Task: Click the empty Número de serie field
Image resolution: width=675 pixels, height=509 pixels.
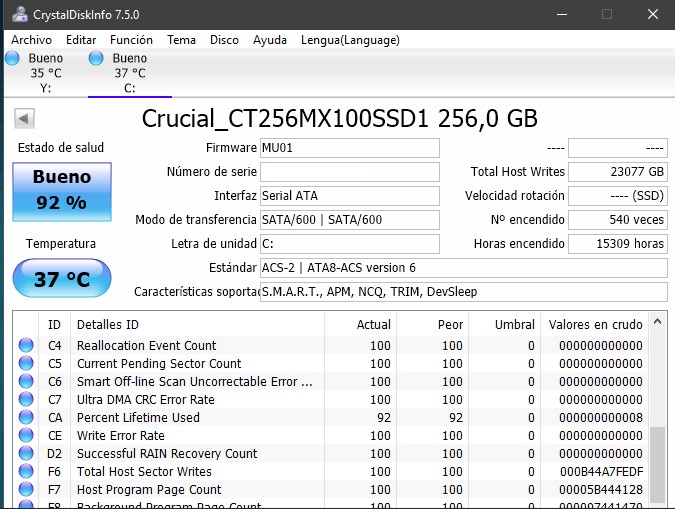Action: pyautogui.click(x=350, y=172)
